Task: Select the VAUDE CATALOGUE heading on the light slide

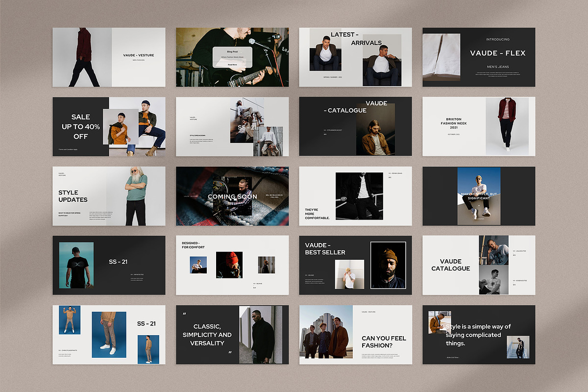Action: pos(451,265)
